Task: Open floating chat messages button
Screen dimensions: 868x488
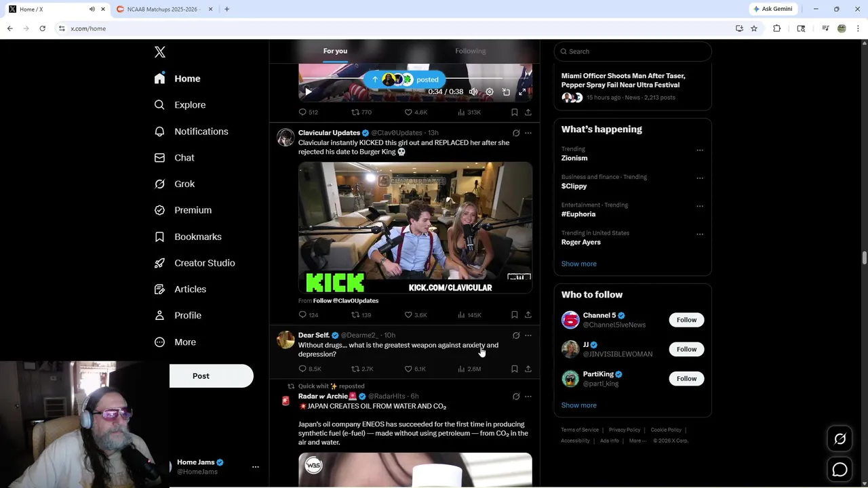Action: 840,469
